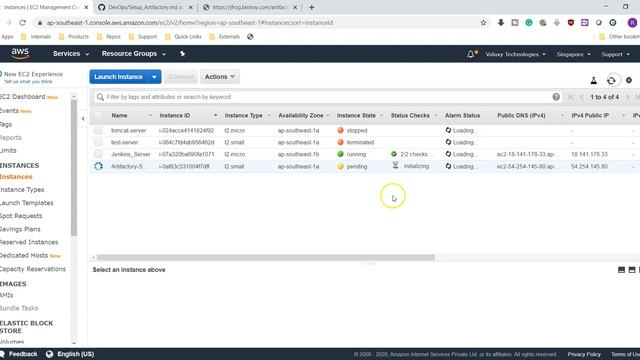Switch detail pane to split layout icon
Image resolution: width=640 pixels, height=360 pixels.
(632, 270)
